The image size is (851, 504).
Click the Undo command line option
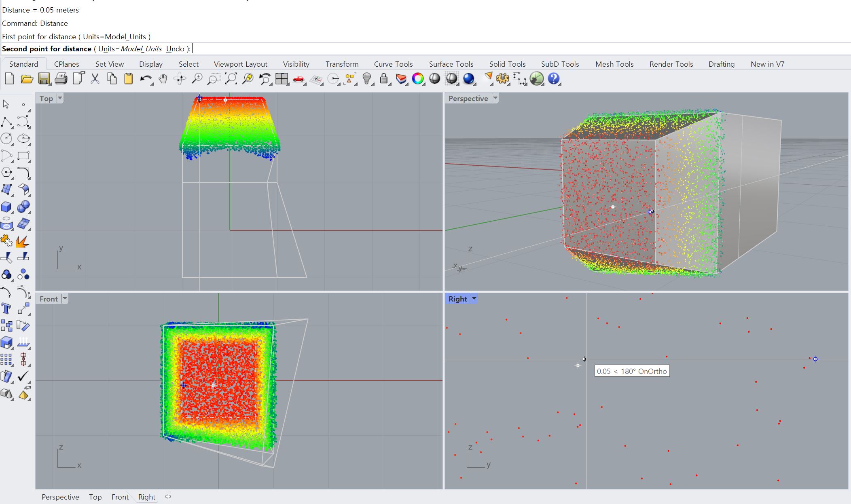click(x=176, y=49)
